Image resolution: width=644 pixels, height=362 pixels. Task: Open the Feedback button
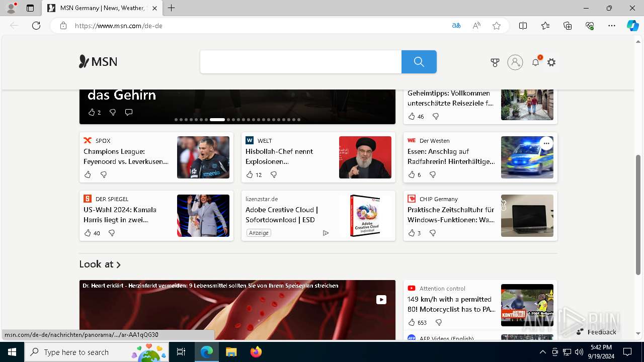(x=597, y=332)
